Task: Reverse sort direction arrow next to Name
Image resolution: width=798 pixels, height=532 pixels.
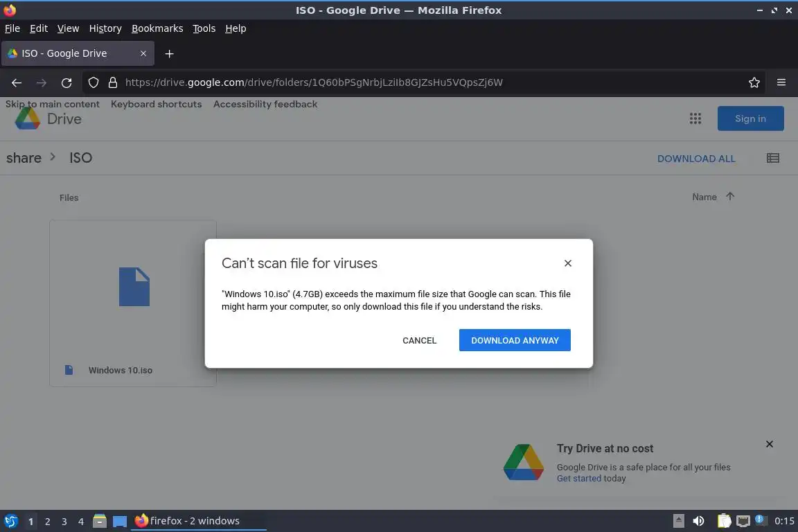Action: 730,197
